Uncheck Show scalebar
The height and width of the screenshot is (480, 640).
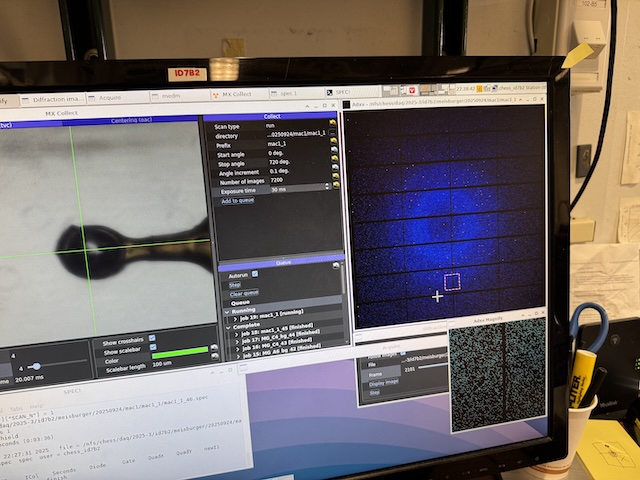153,347
